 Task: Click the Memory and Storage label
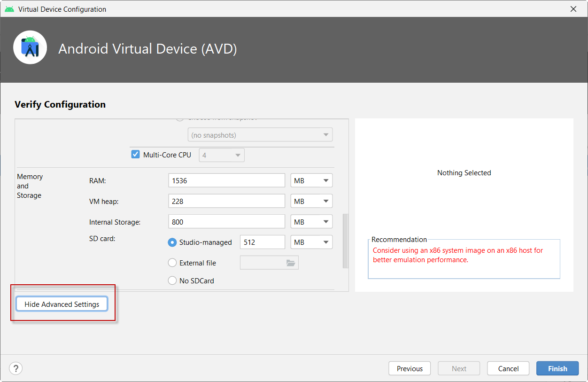(30, 186)
